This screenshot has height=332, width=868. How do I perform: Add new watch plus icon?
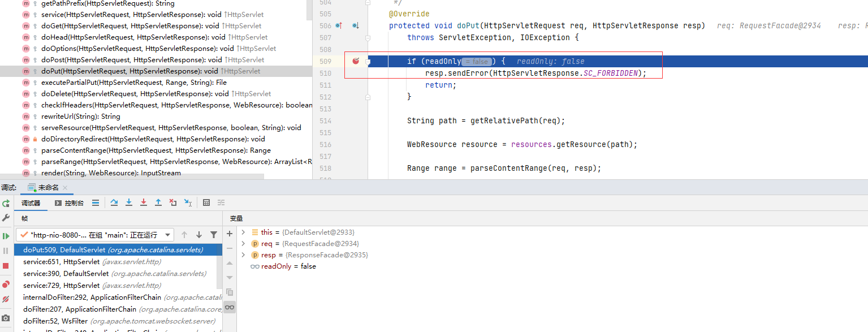coord(230,234)
